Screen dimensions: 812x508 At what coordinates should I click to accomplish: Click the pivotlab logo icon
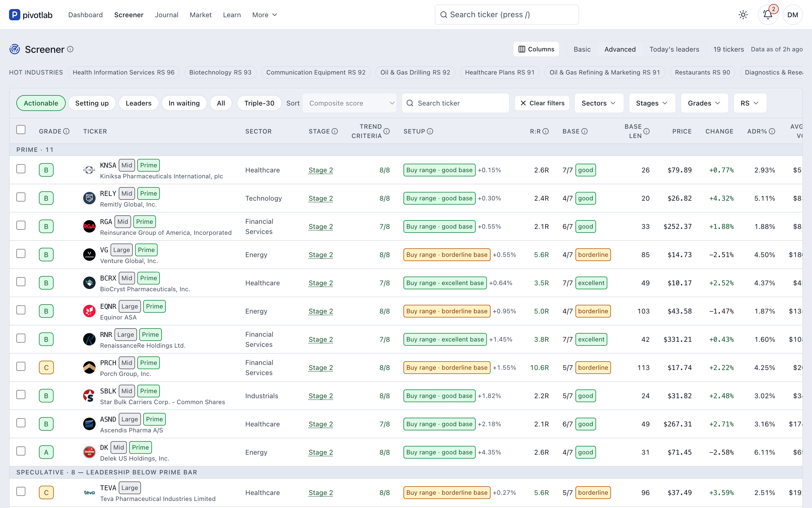[14, 15]
